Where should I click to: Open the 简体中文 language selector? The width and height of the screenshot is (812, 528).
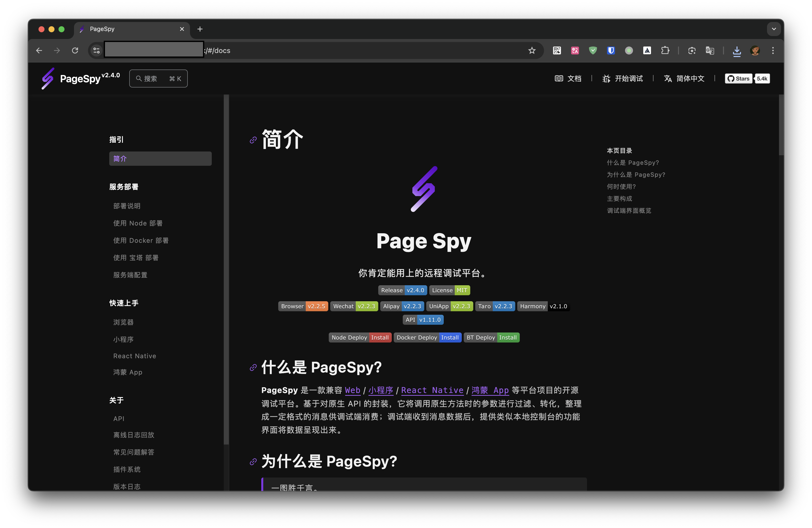(x=684, y=78)
